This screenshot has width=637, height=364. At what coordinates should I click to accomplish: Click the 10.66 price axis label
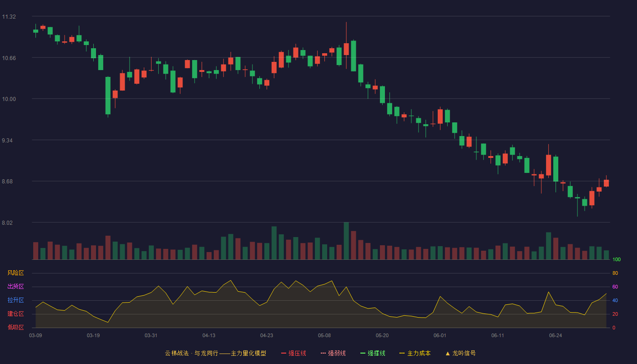9,58
